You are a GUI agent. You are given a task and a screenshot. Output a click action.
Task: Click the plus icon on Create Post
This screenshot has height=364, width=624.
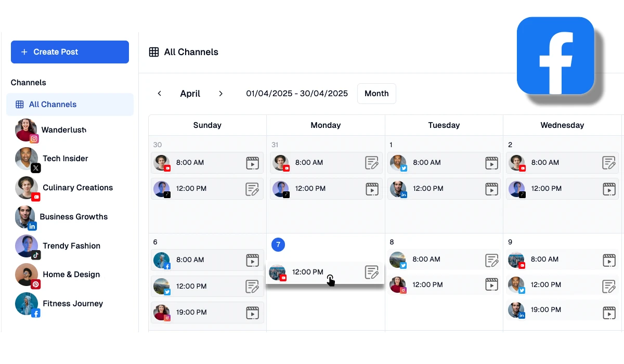point(24,52)
